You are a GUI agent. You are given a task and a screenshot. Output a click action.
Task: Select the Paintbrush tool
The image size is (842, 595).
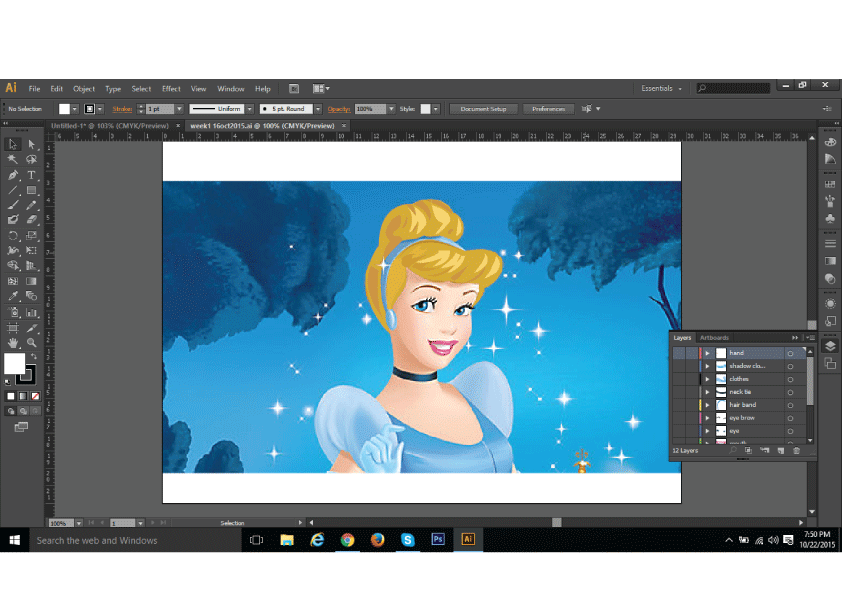tap(13, 205)
